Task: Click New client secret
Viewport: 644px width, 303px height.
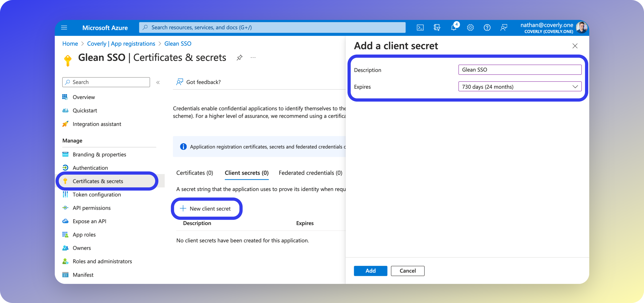Action: click(206, 209)
